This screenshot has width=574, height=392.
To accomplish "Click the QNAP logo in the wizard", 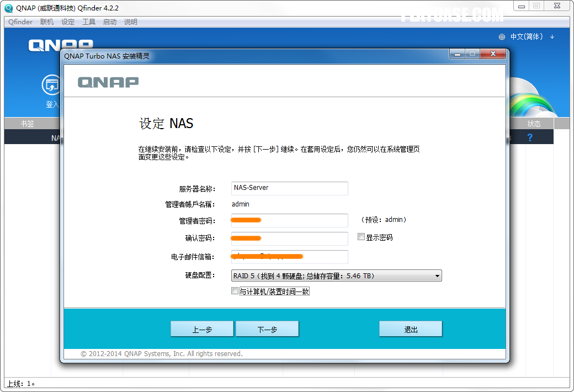I will (108, 82).
